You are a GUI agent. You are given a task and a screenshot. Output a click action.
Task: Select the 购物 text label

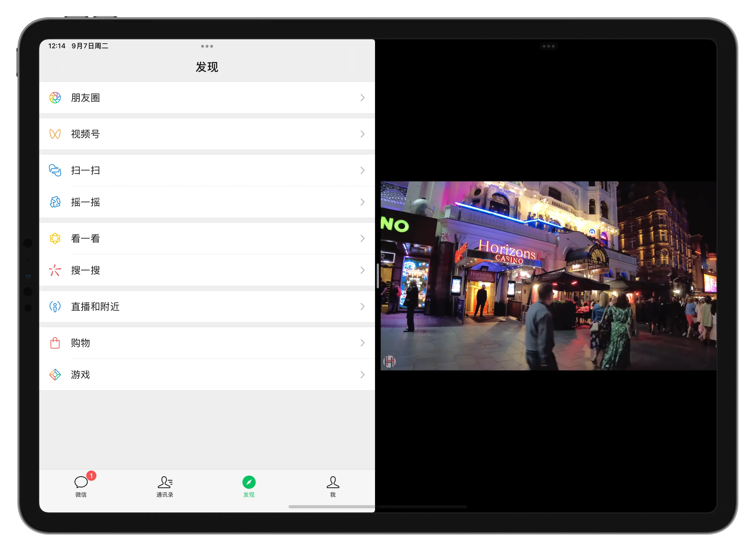click(x=81, y=343)
